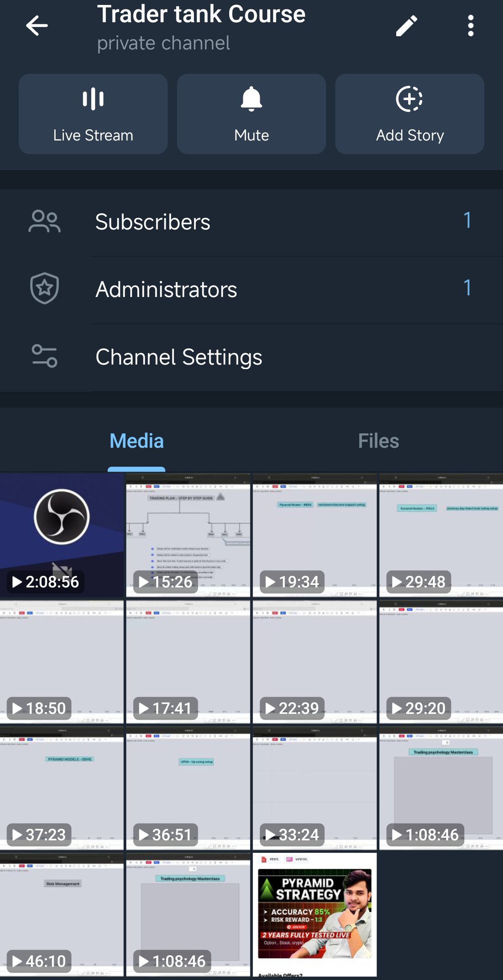This screenshot has height=980, width=503.
Task: Open the 29:48 video thumbnail
Action: point(441,535)
